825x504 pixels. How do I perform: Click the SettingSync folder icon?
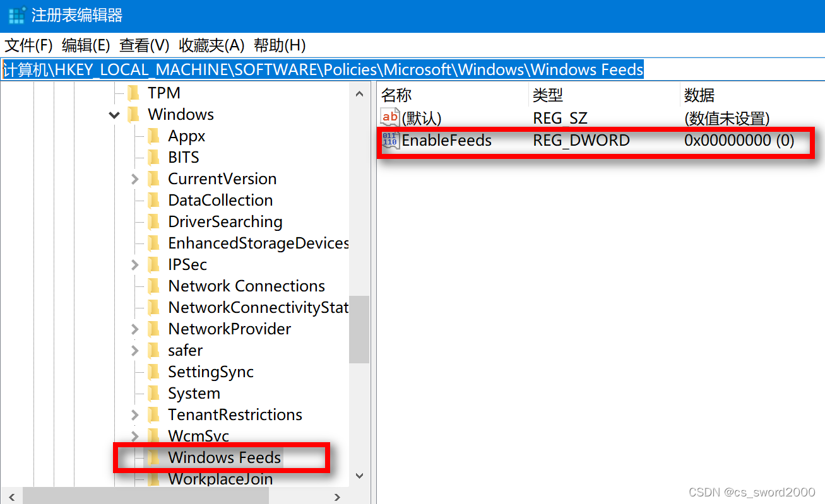153,372
